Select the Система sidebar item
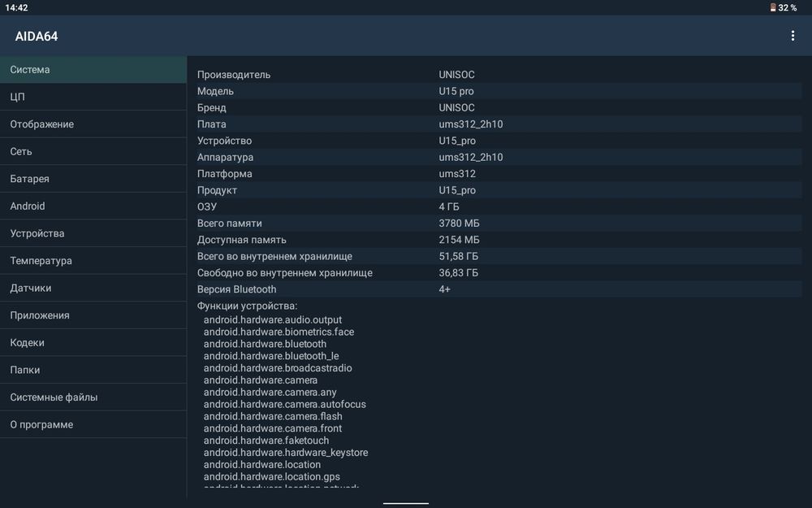This screenshot has height=508, width=812. (x=93, y=69)
